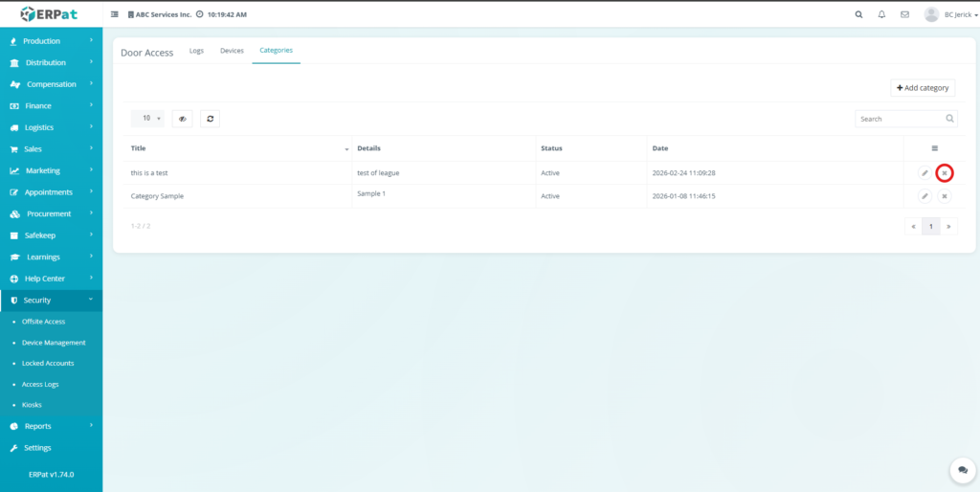Toggle the sidebar hamburger menu icon
Image resolution: width=980 pixels, height=492 pixels.
click(116, 15)
